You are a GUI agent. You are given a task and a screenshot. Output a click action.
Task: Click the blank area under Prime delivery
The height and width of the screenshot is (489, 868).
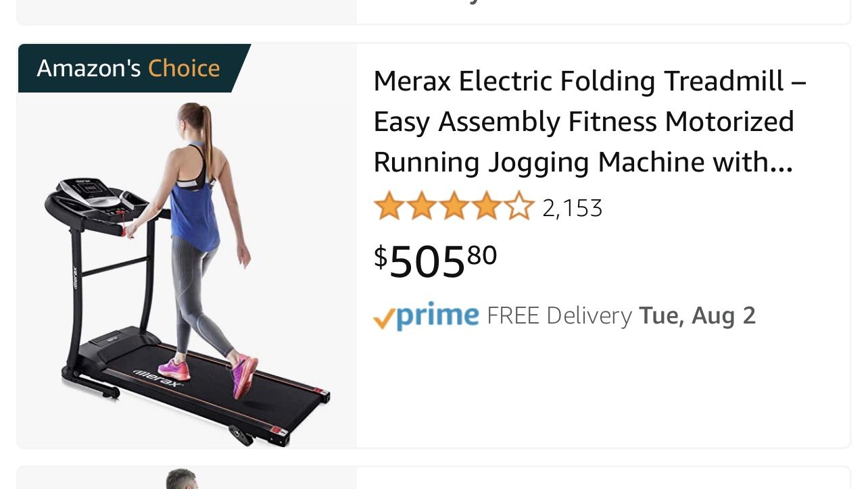[602, 388]
